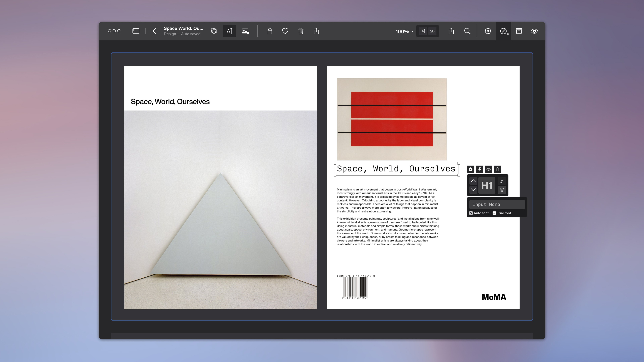
Task: Open the archive box icon
Action: point(519,31)
